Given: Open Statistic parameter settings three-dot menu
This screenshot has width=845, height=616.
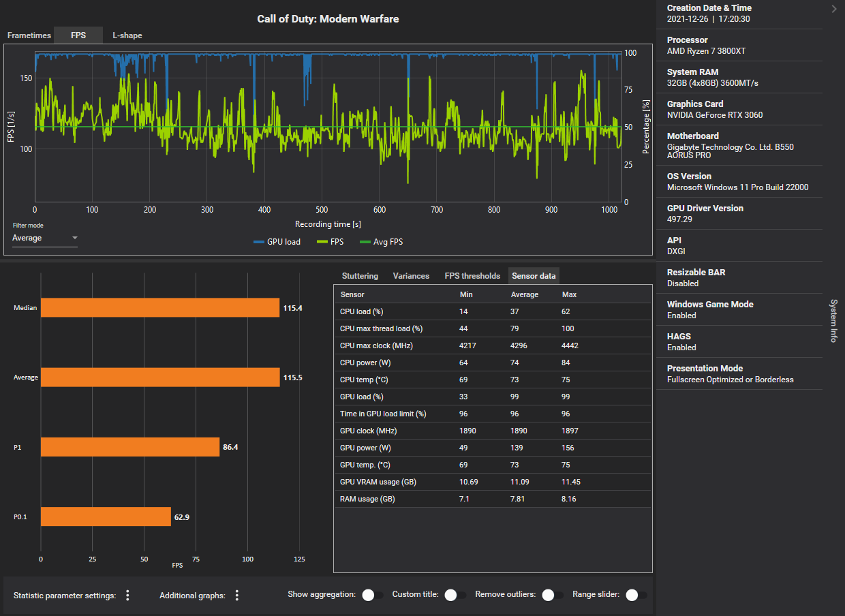Looking at the screenshot, I should 127,596.
